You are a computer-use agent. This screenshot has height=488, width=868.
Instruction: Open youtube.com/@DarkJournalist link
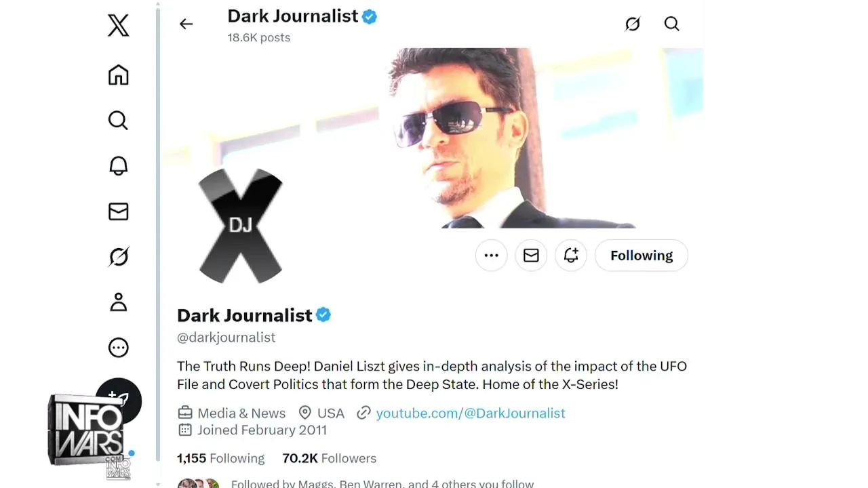tap(471, 413)
